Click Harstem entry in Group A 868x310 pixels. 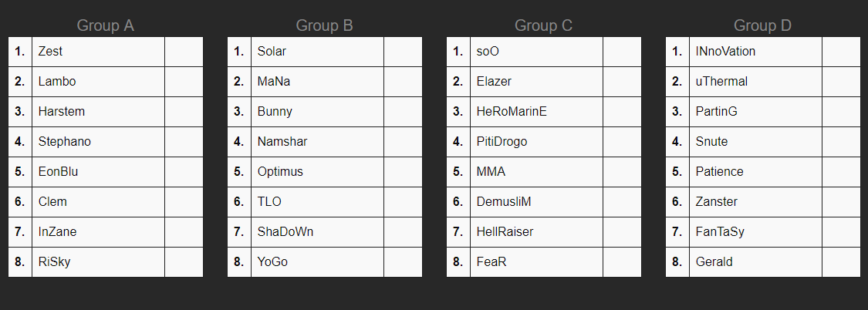coord(62,112)
